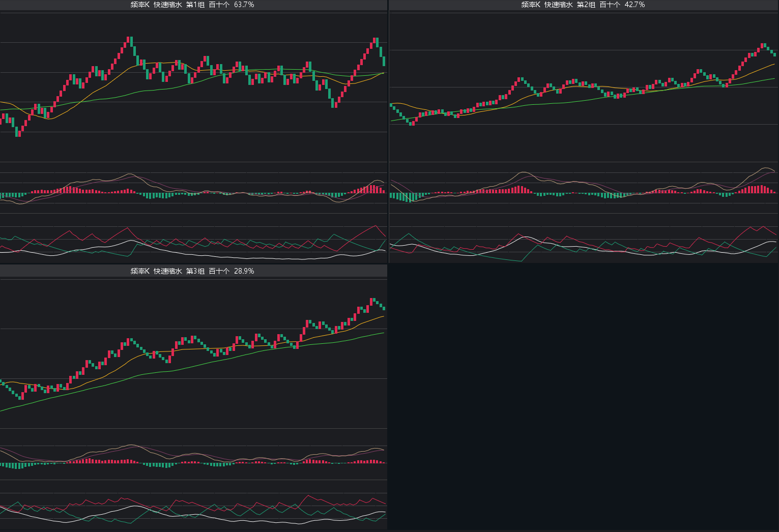Click the MACD histogram panel of 第1组
This screenshot has width=779, height=532.
pyautogui.click(x=193, y=188)
